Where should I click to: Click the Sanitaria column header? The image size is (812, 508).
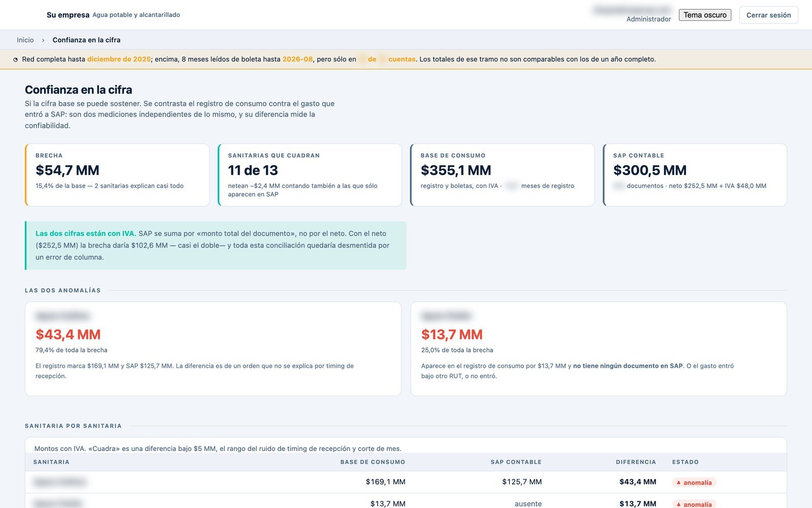pyautogui.click(x=51, y=462)
